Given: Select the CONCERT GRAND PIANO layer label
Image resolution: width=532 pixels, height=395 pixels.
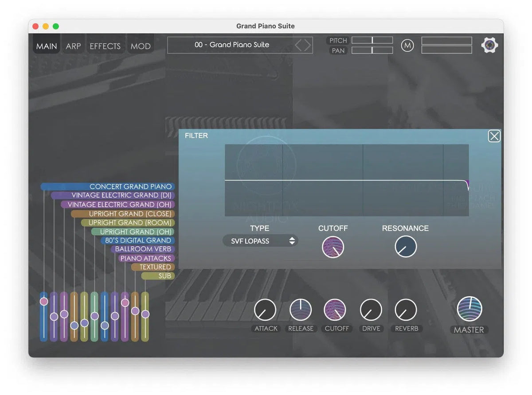Looking at the screenshot, I should 130,186.
